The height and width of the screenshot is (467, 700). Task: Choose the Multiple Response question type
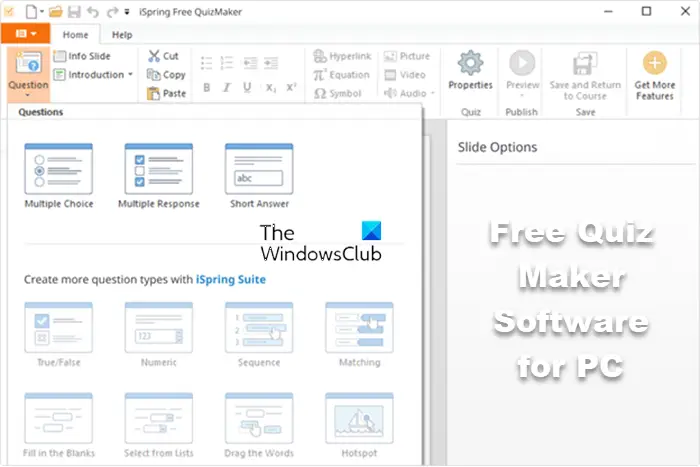(159, 176)
